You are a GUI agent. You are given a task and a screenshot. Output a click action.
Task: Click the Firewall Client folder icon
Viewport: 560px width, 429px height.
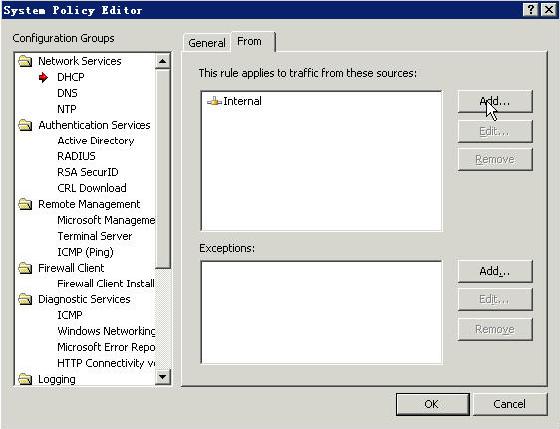point(25,268)
